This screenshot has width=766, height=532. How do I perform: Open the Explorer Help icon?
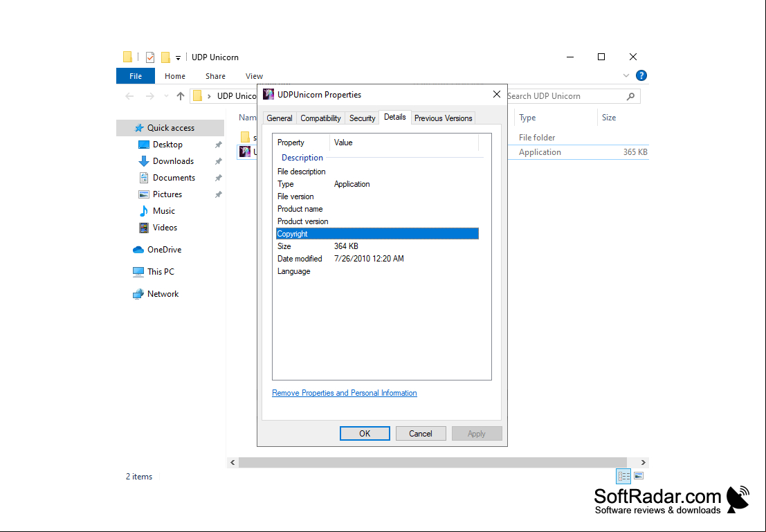(641, 75)
